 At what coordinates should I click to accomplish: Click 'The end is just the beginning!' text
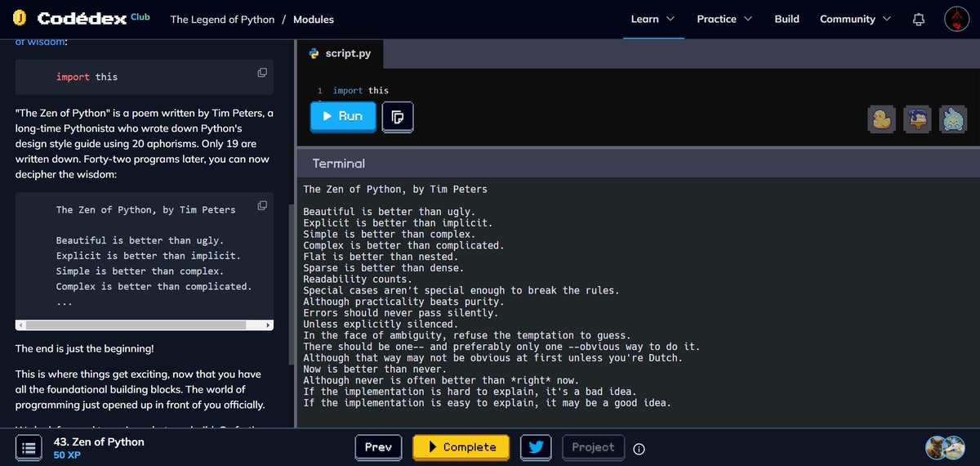(x=85, y=349)
